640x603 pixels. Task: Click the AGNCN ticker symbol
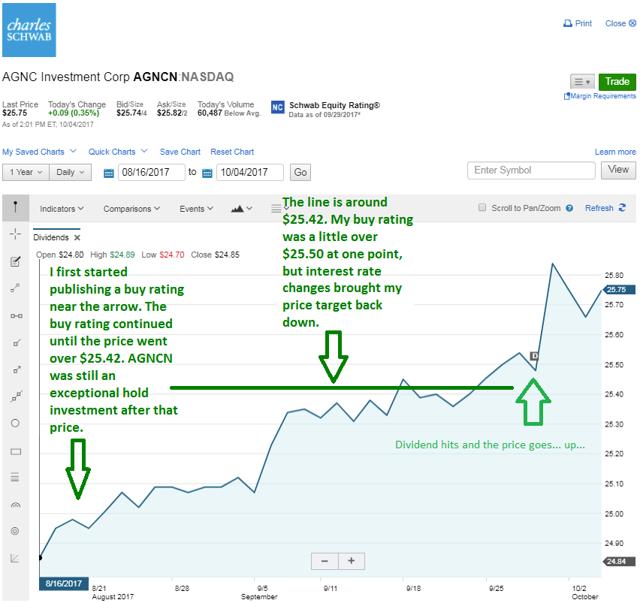pyautogui.click(x=156, y=77)
